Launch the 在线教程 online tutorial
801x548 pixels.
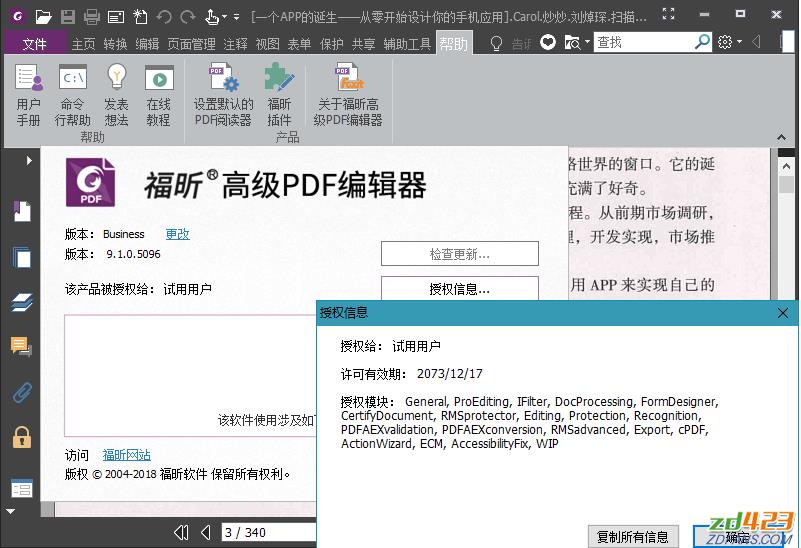click(x=159, y=94)
